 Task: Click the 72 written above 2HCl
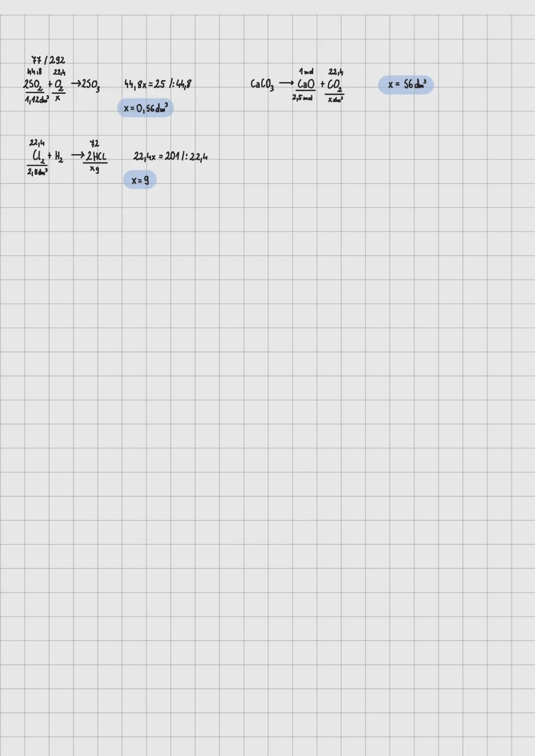pyautogui.click(x=94, y=144)
